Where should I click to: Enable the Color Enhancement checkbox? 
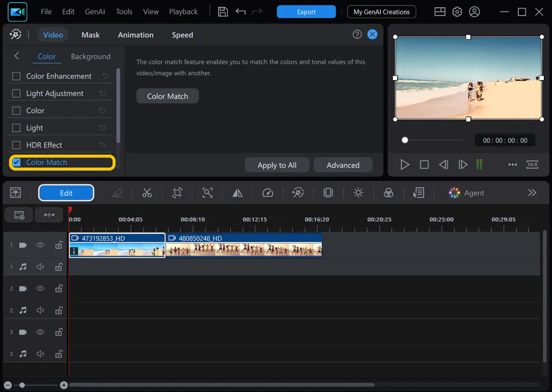point(16,76)
